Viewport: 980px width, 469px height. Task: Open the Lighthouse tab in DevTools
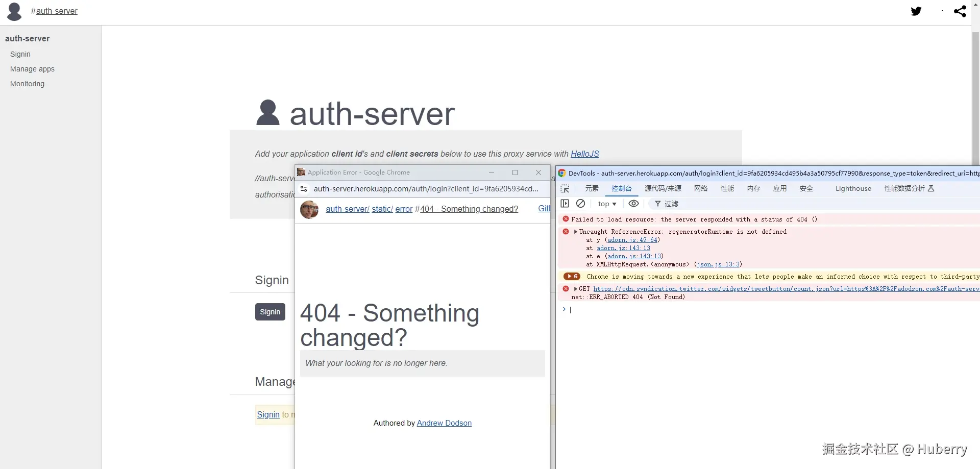[853, 189]
